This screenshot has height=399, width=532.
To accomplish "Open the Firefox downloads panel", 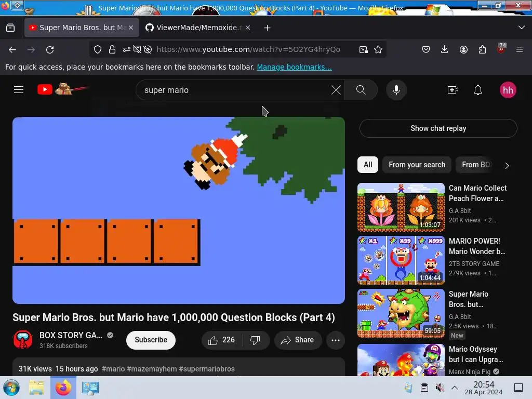I will [444, 50].
